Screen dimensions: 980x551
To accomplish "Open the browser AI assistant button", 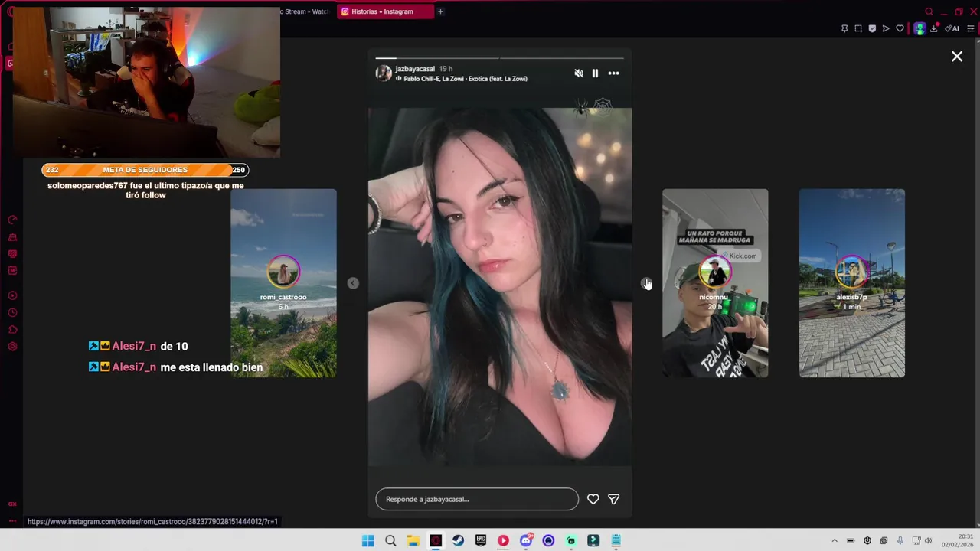I will [952, 28].
